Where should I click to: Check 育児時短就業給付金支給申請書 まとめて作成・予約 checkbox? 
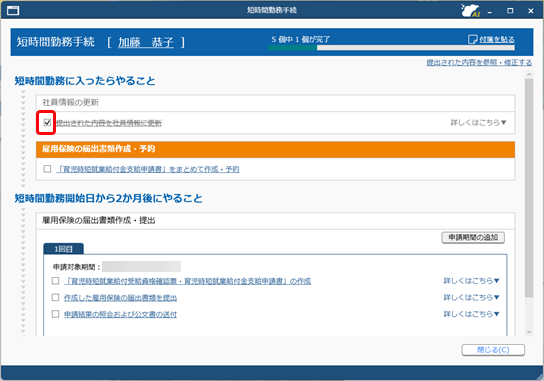[48, 169]
